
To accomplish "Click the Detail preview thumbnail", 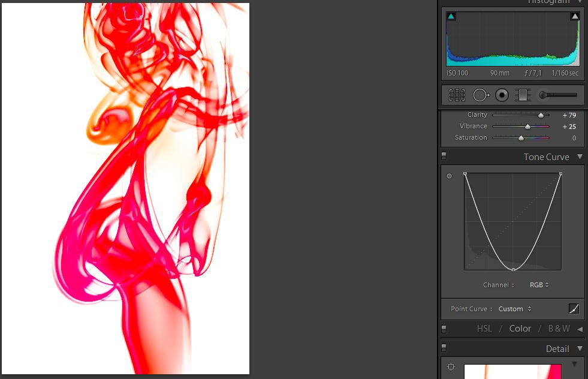I will pyautogui.click(x=512, y=371).
